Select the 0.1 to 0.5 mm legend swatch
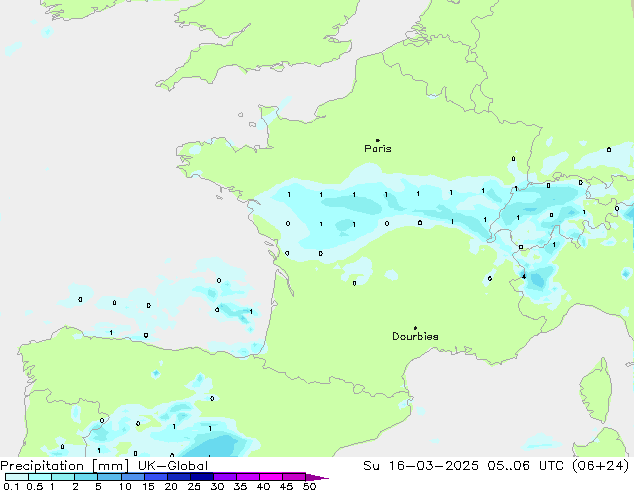This screenshot has width=634, height=490. click(x=17, y=477)
